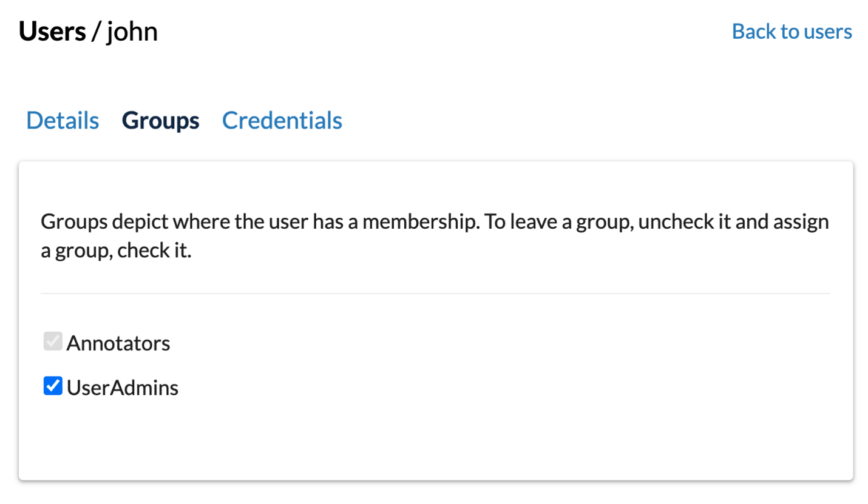Click the groups membership description paragraph
868x504 pixels.
pos(435,237)
